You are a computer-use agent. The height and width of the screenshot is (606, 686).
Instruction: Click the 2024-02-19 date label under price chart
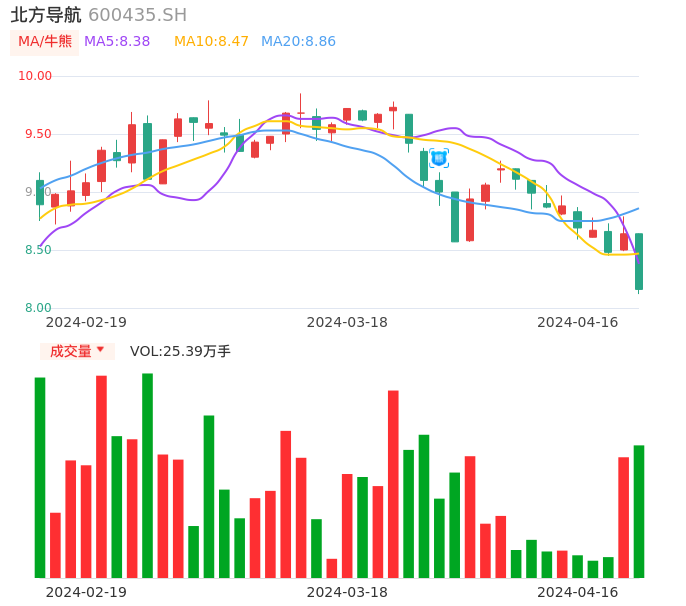pyautogui.click(x=86, y=322)
